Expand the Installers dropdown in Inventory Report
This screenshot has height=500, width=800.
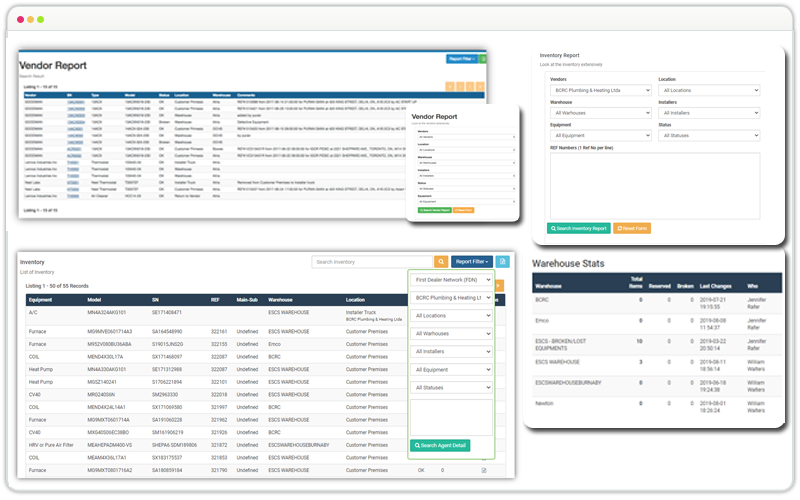[707, 113]
